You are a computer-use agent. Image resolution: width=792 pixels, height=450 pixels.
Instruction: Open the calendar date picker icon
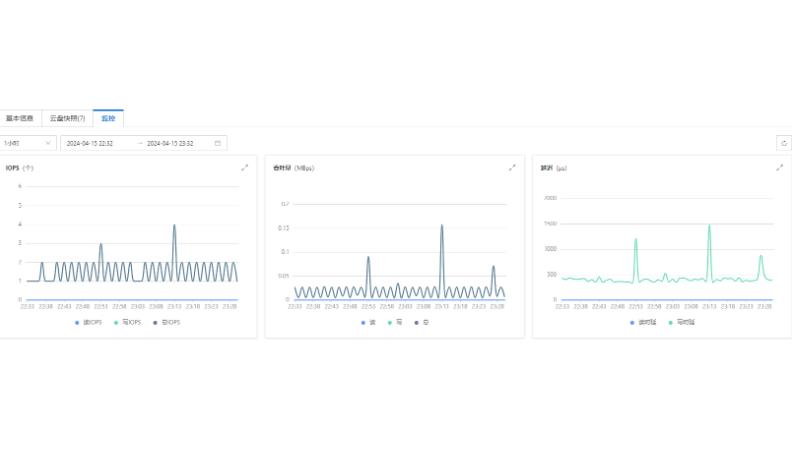[x=218, y=143]
